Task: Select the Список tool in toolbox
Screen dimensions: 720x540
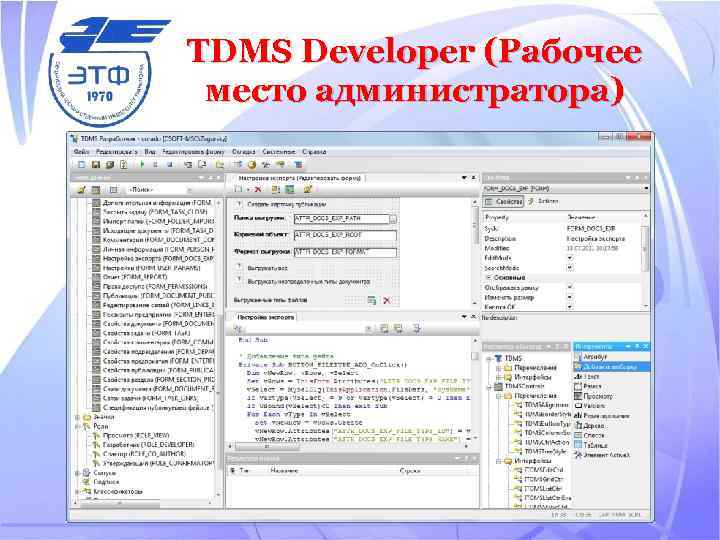Action: (590, 435)
